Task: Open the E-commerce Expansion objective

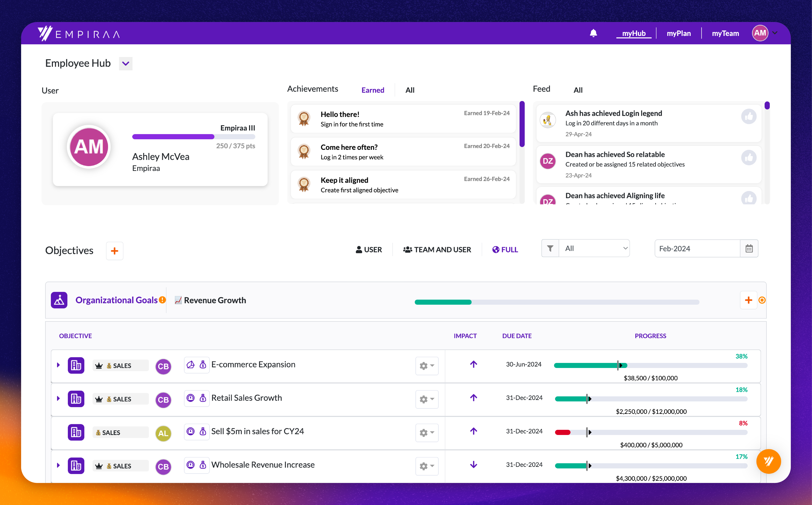Action: pos(253,364)
